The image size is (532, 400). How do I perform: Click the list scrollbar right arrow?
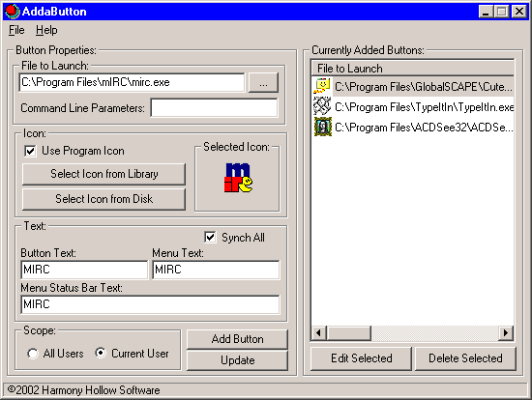[506, 333]
